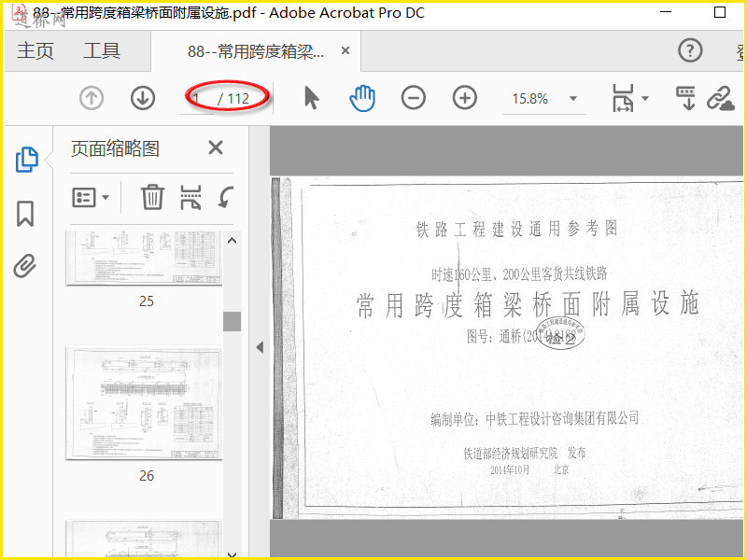Select page 26 thumbnail
The height and width of the screenshot is (560, 747).
point(144,403)
